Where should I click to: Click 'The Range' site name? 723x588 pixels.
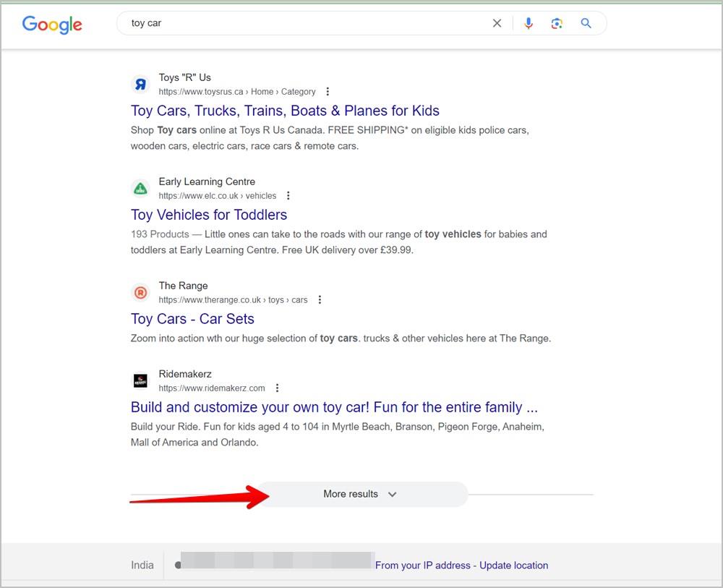[183, 286]
